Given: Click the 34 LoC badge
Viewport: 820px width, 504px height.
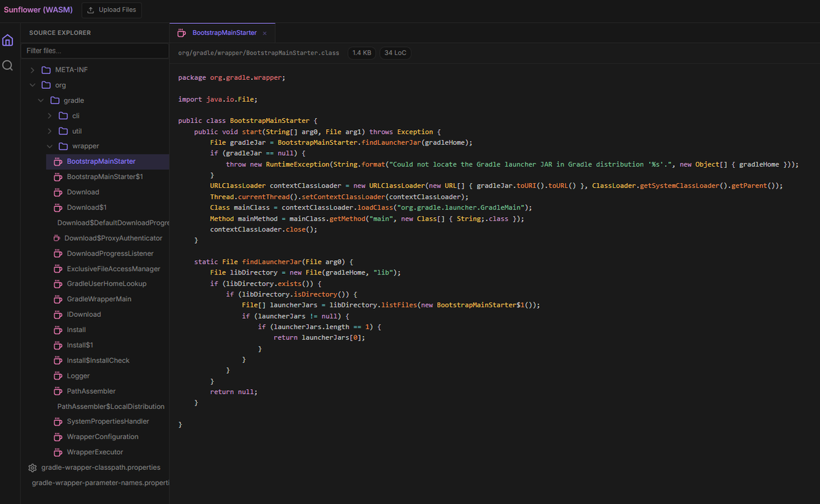Looking at the screenshot, I should (396, 53).
